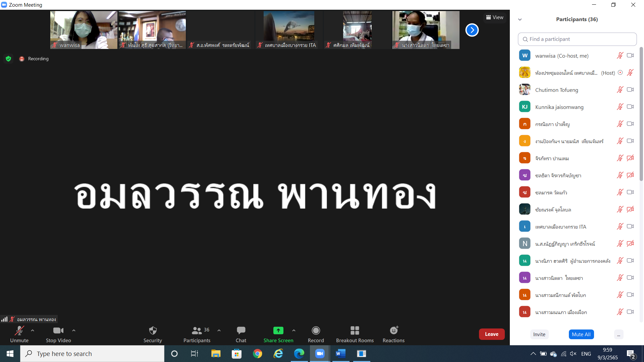644x362 pixels.
Task: Toggle camera icon for wanwisa in participant list
Action: pyautogui.click(x=630, y=55)
